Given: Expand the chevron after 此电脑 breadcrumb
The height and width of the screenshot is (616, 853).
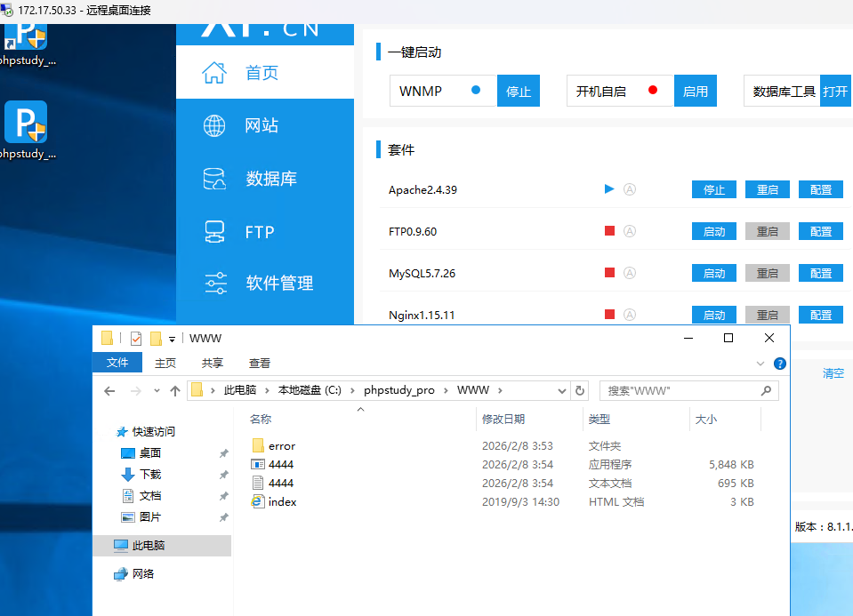Looking at the screenshot, I should tap(267, 390).
